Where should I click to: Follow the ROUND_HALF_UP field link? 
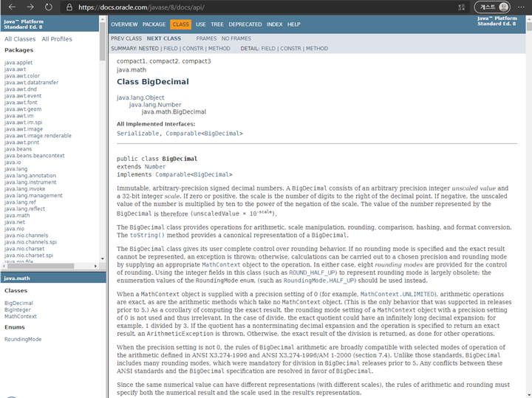pyautogui.click(x=312, y=272)
